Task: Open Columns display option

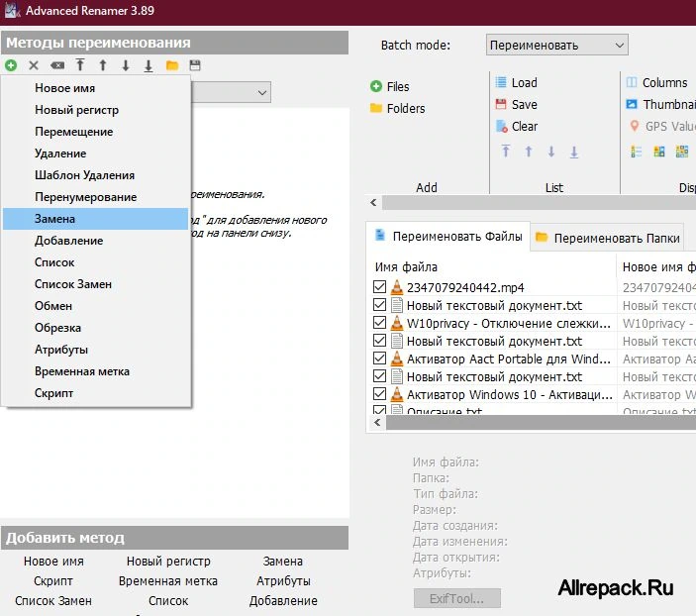Action: (x=656, y=82)
